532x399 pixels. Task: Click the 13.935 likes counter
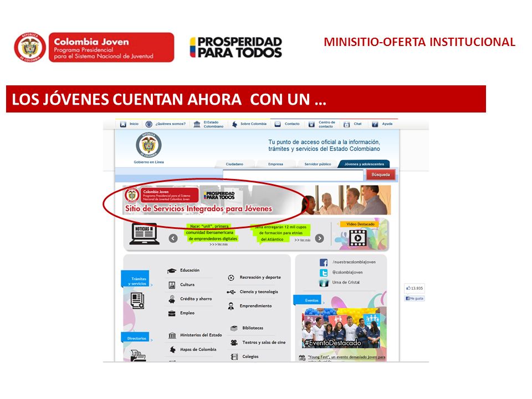415,288
